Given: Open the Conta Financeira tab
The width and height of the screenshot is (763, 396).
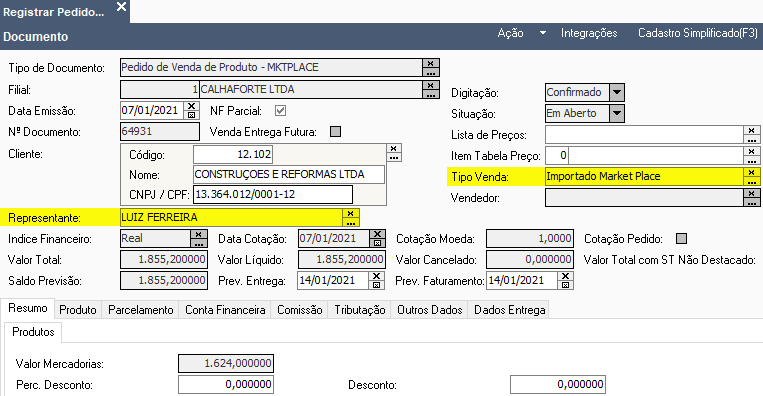Looking at the screenshot, I should click(225, 310).
